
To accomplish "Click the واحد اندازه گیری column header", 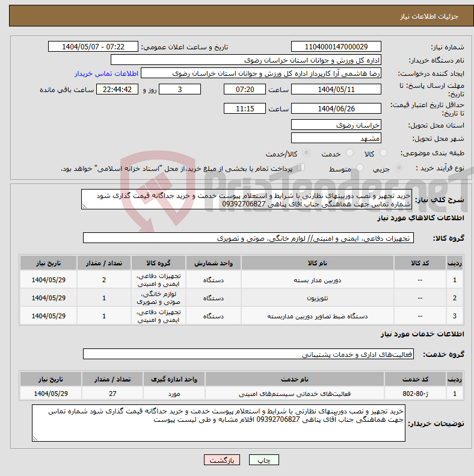I will pyautogui.click(x=174, y=379).
